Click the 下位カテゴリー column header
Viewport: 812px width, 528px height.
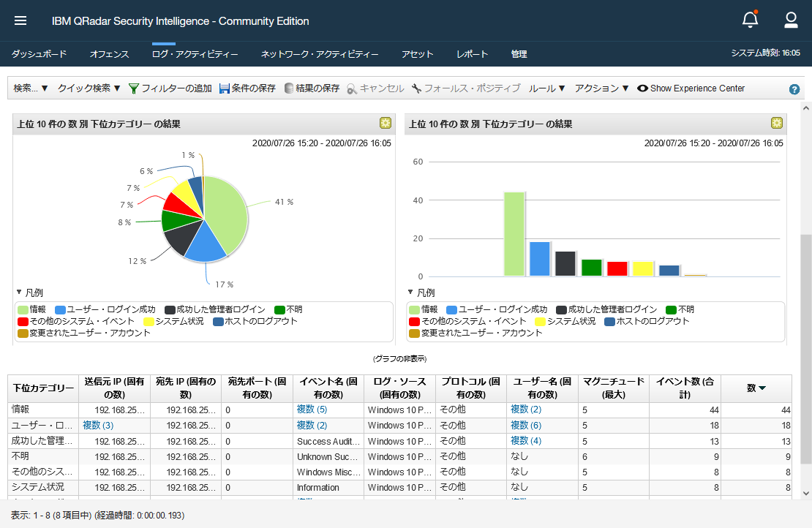(x=43, y=388)
